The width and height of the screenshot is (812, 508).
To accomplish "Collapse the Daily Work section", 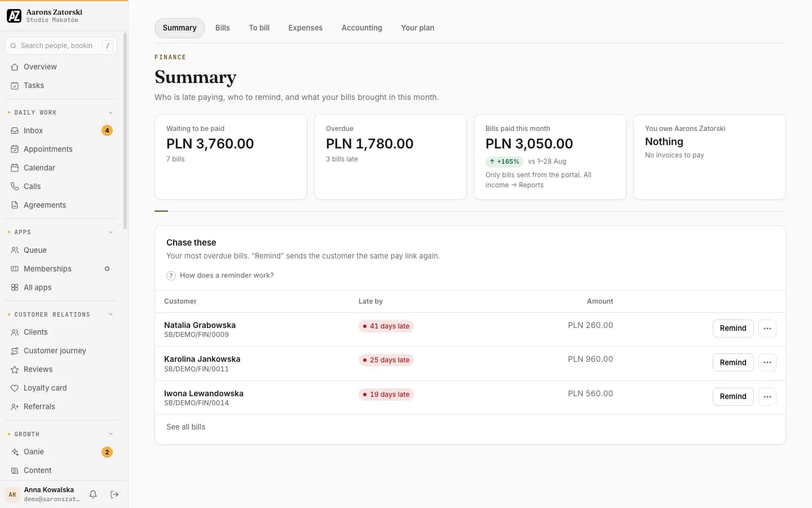I will pos(111,112).
